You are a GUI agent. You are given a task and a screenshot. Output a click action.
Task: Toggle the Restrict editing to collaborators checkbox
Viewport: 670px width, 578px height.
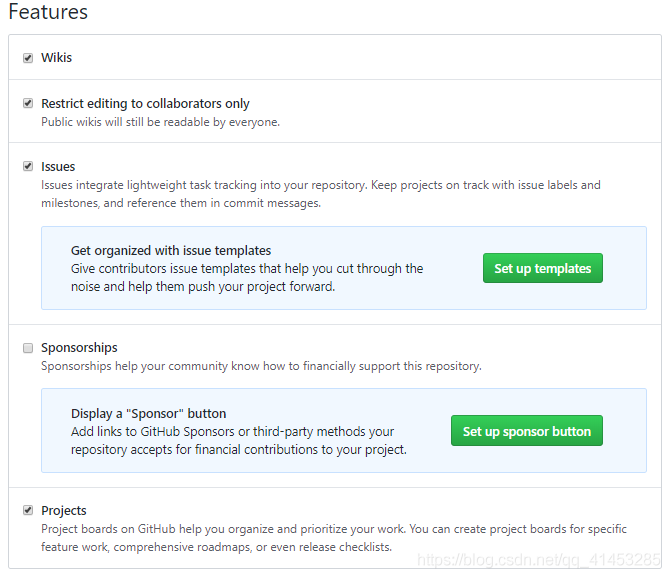click(x=28, y=103)
